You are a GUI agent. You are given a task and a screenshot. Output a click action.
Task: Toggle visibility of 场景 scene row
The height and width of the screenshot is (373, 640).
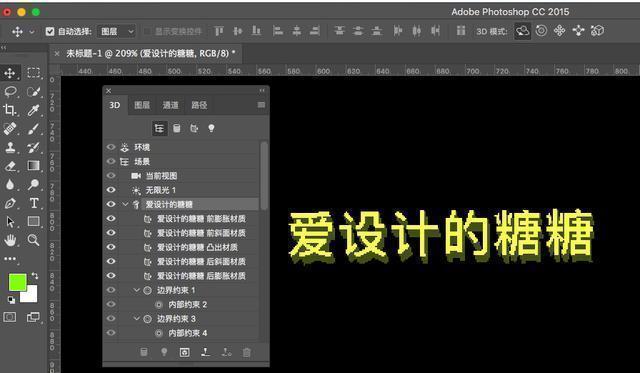coord(111,161)
